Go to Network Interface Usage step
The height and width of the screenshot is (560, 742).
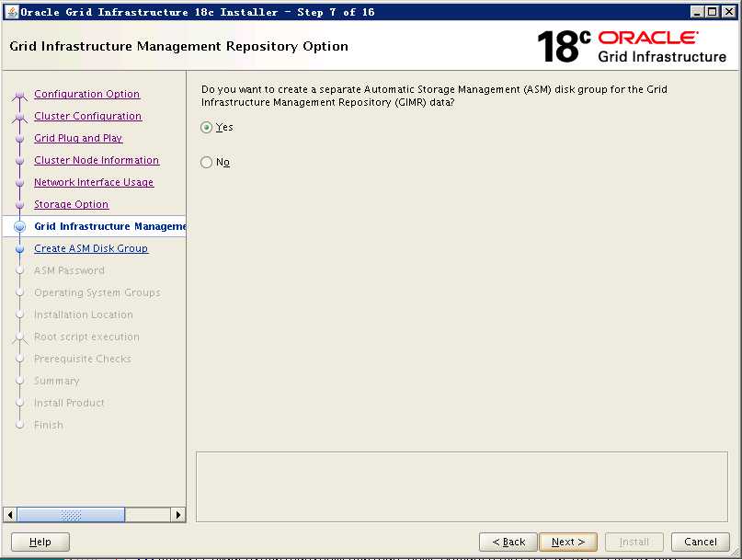pos(94,182)
